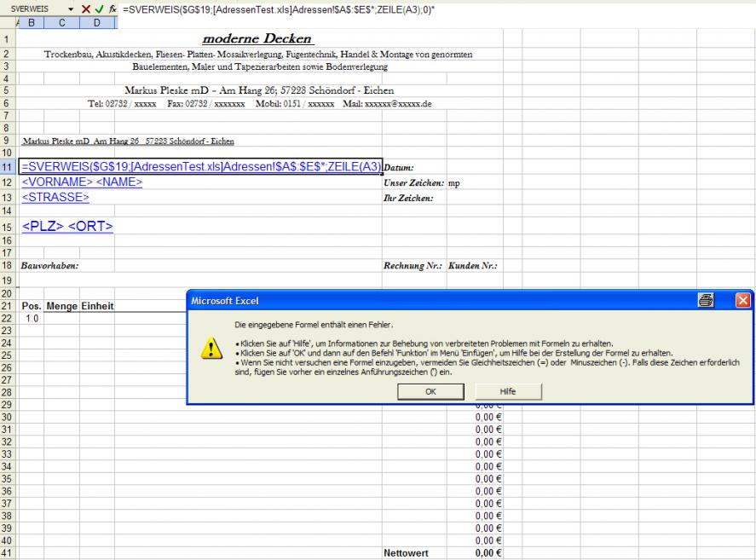Select the 'Kunden Nr.:' cell
This screenshot has height=560, width=756.
(x=473, y=266)
